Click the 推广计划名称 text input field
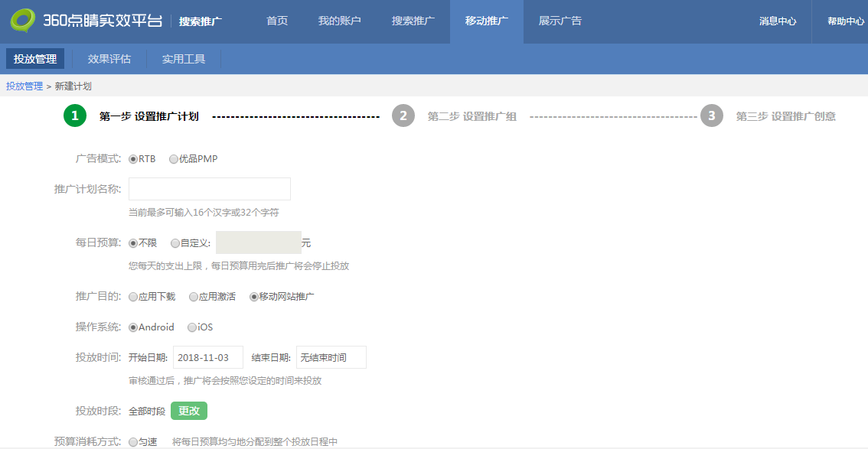 [209, 189]
